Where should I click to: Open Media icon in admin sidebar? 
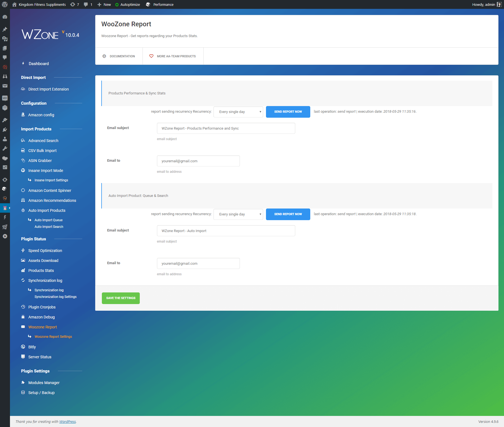(5, 39)
